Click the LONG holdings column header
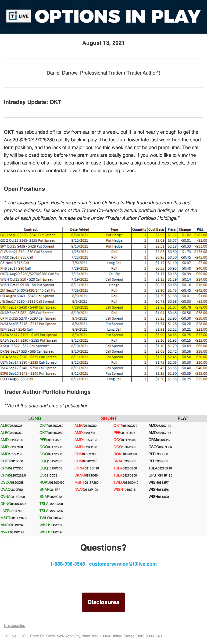207x644 pixels. point(35,418)
